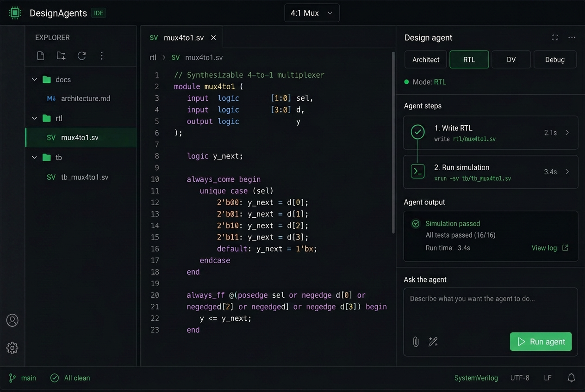Click the UTF-8 encoding indicator

point(520,378)
